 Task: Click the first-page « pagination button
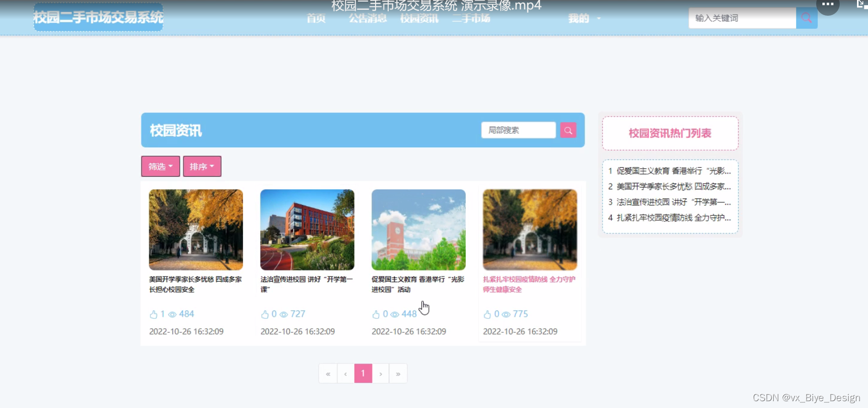point(328,373)
